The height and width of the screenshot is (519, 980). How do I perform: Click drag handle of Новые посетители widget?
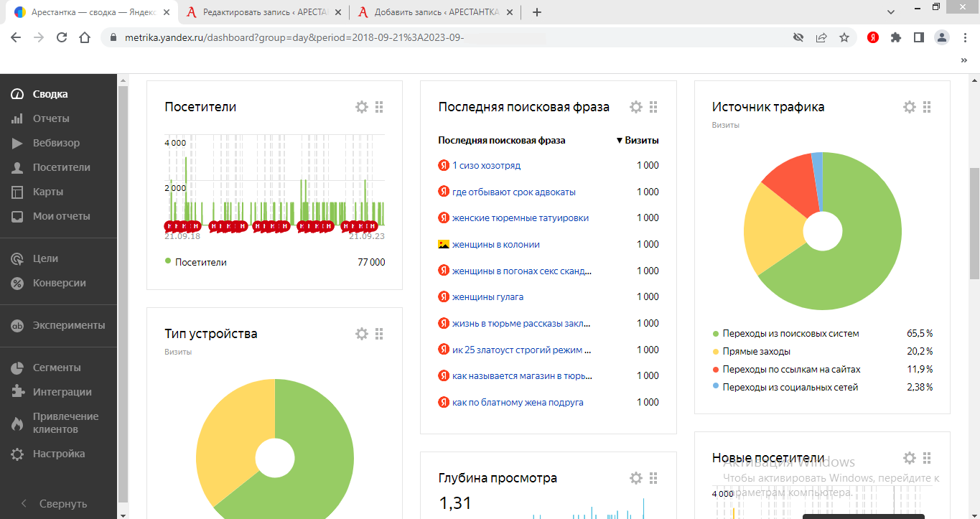click(x=927, y=458)
